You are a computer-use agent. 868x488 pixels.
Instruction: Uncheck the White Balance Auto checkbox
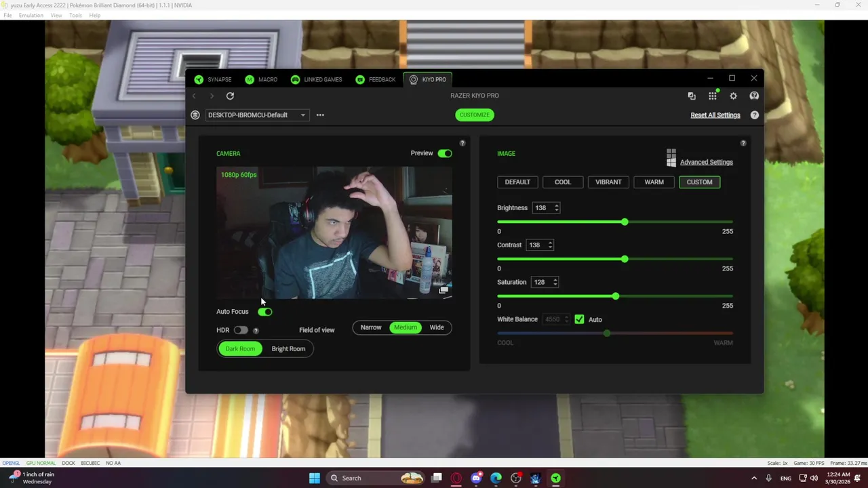click(579, 319)
